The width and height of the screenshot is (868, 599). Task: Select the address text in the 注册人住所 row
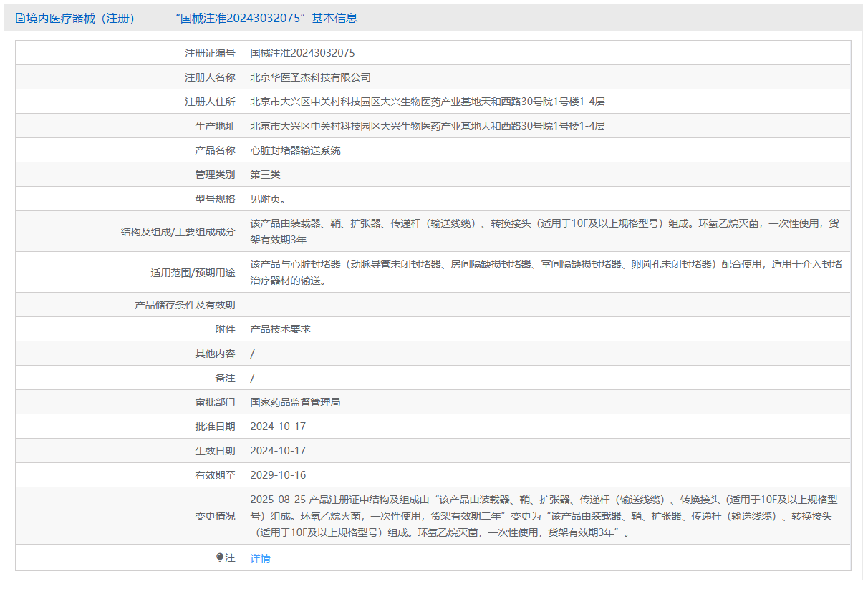428,102
